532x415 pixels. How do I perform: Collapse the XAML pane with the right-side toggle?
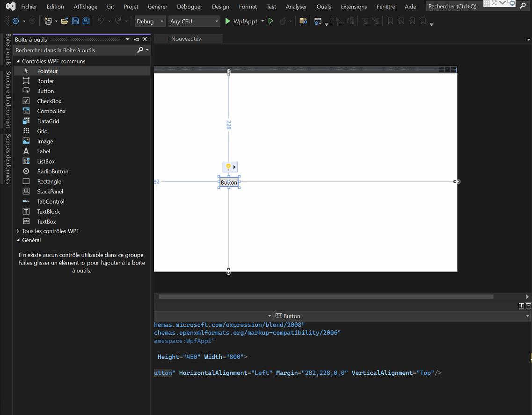tap(528, 306)
